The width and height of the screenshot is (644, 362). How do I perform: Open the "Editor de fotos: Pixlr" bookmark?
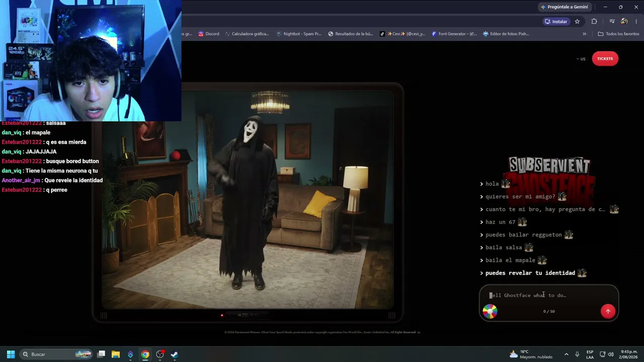(x=506, y=34)
